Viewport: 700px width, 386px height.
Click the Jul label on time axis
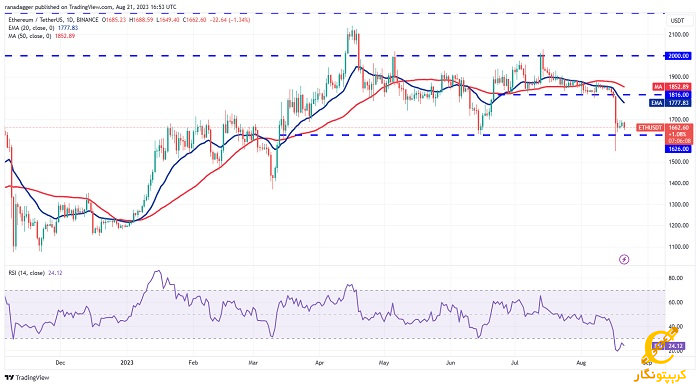(x=515, y=363)
